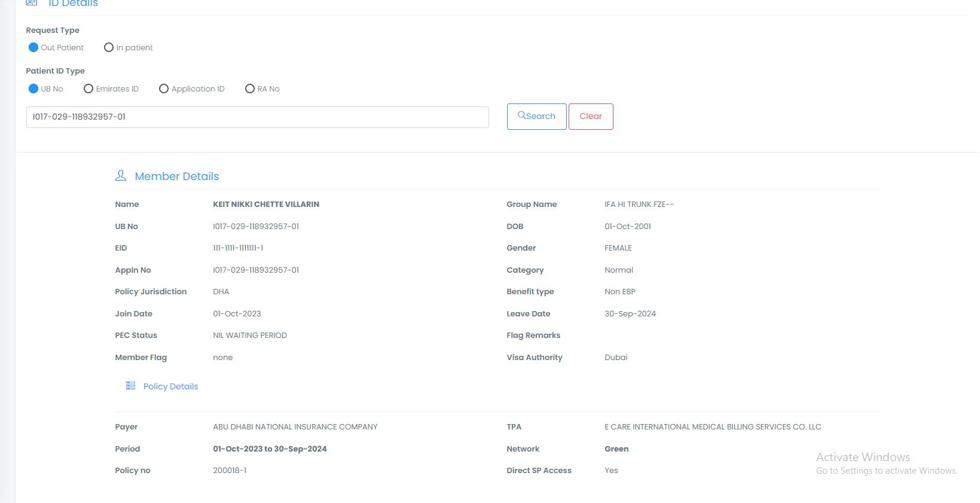Click the ID Details heading text
Viewport: 980px width, 503px height.
tap(73, 4)
